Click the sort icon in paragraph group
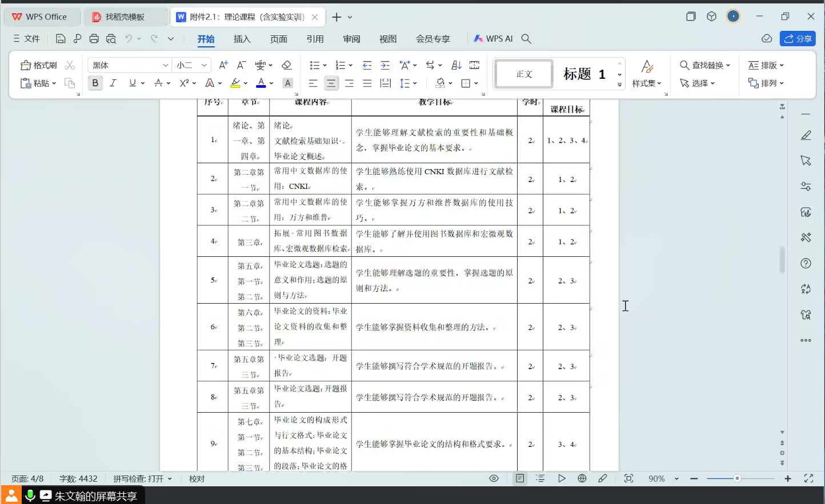 click(x=456, y=65)
